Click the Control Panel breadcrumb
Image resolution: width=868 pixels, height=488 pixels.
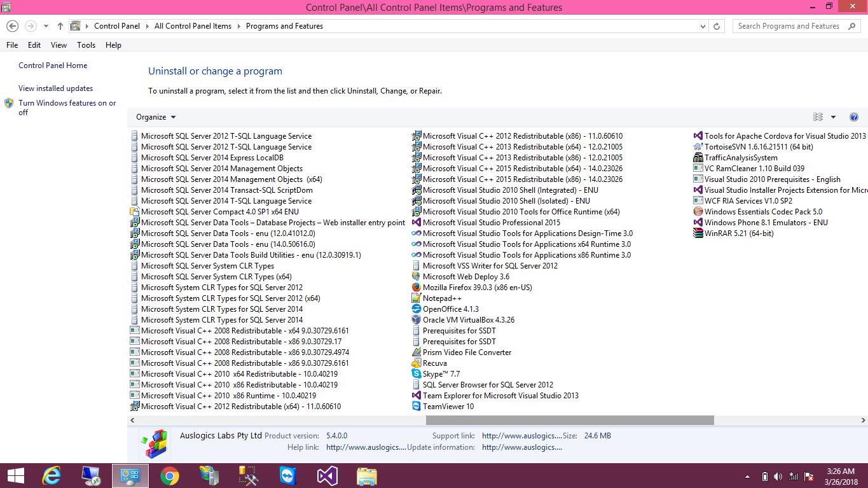click(x=117, y=26)
